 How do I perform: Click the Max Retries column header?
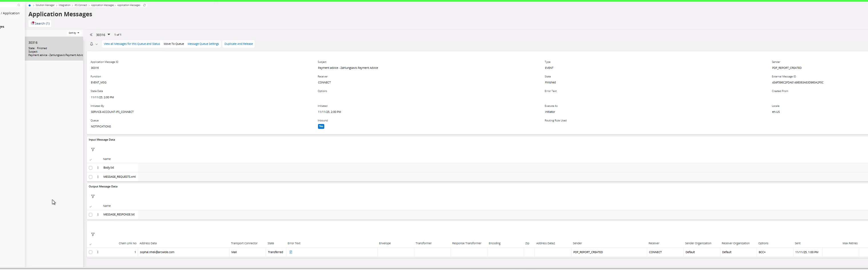[x=850, y=243]
